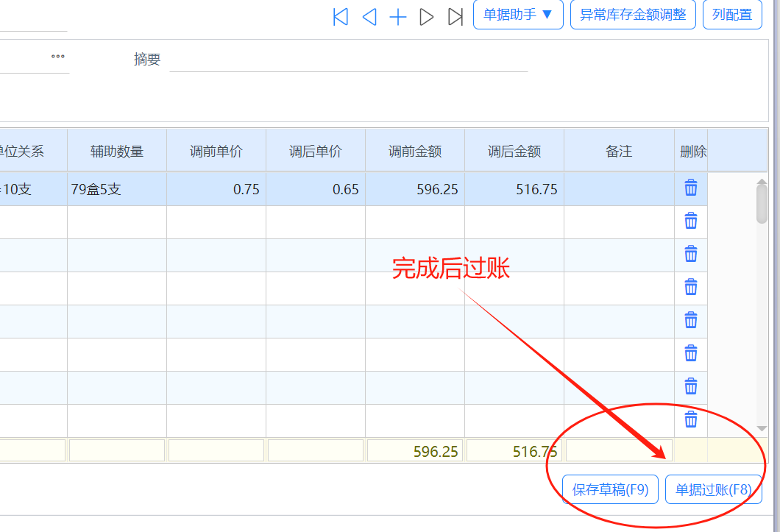Click the table's vertical scrollbar thumb
Viewport: 780px width, 532px height.
click(x=762, y=202)
